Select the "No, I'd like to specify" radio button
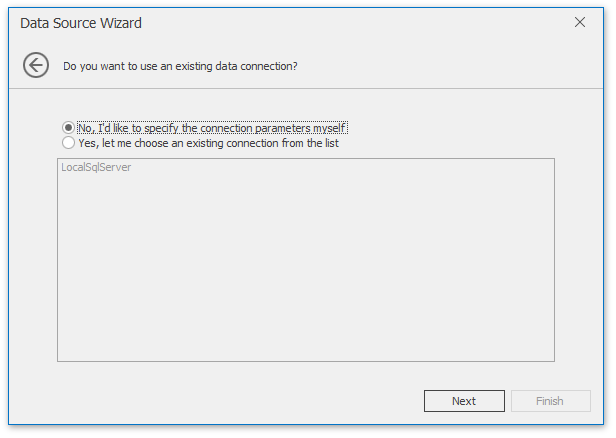The height and width of the screenshot is (438, 616). click(68, 128)
